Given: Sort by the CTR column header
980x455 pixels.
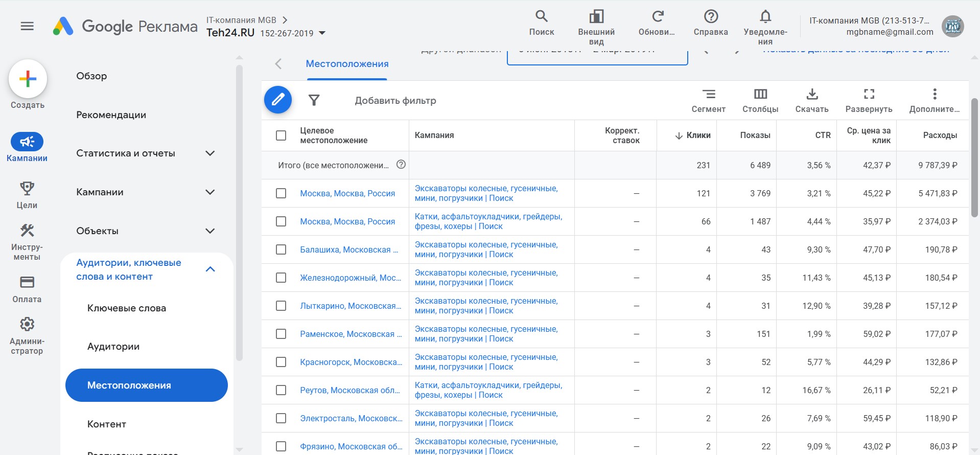Looking at the screenshot, I should coord(823,135).
